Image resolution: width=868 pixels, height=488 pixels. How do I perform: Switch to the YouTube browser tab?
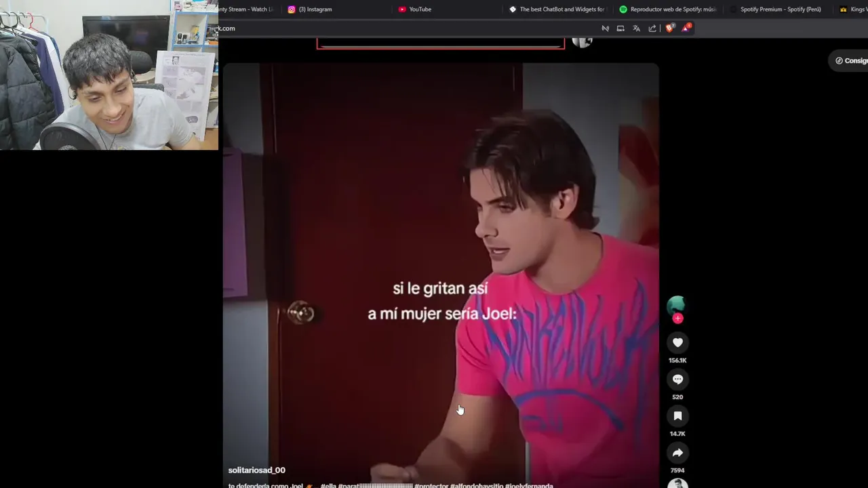tap(448, 9)
